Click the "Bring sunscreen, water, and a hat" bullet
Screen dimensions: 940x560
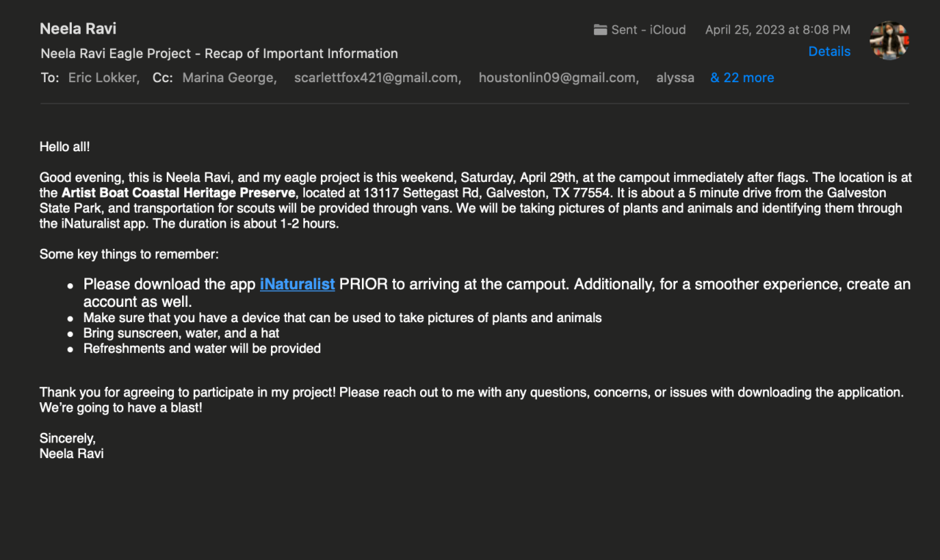(181, 333)
